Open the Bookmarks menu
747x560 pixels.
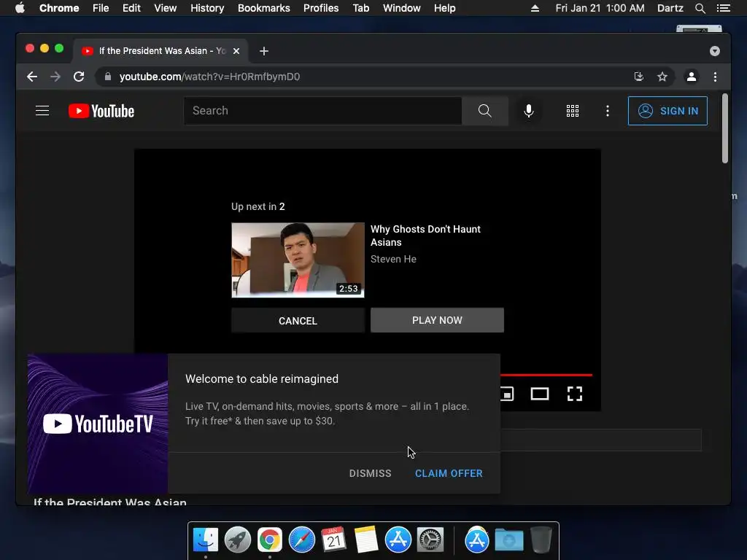pos(264,8)
